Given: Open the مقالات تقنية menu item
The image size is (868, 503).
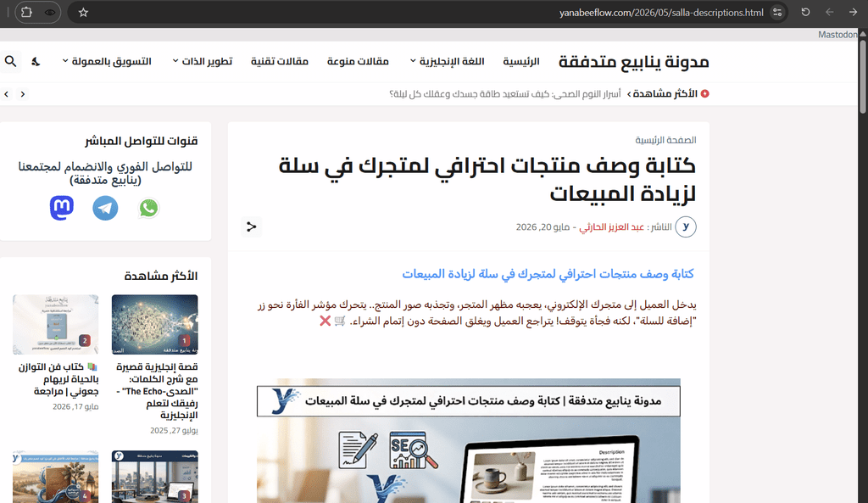Looking at the screenshot, I should 280,61.
